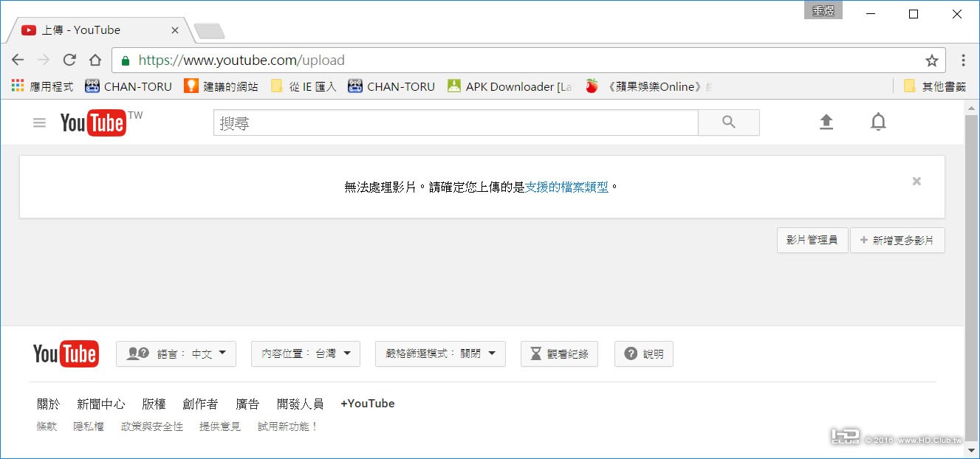Click the vertical page scrollbar
The width and height of the screenshot is (980, 459).
click(x=972, y=277)
